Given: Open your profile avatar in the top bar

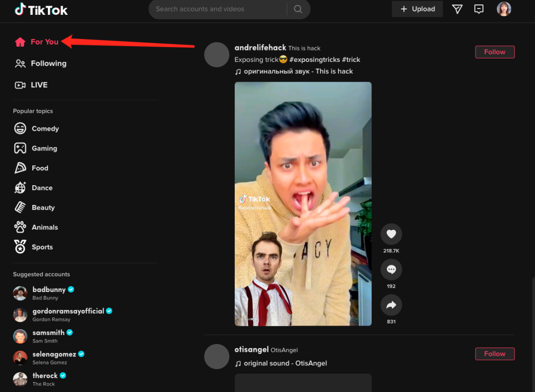Looking at the screenshot, I should [x=504, y=8].
